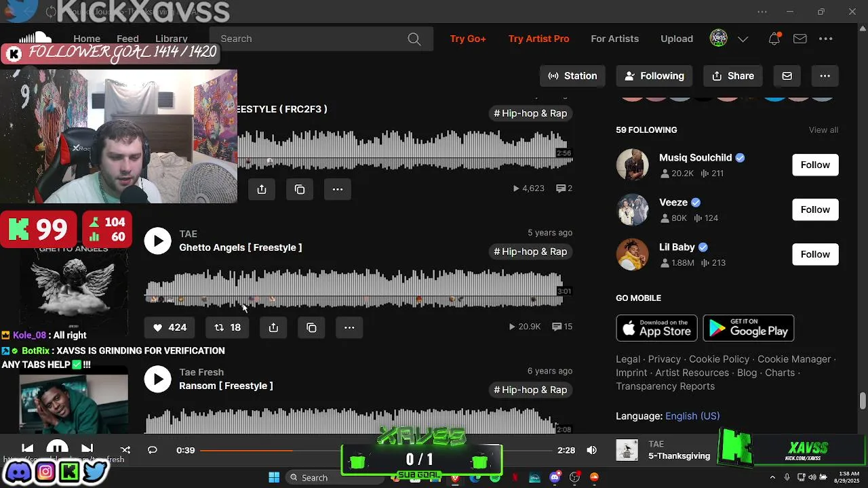Skip to the previous track in the player

tap(27, 449)
